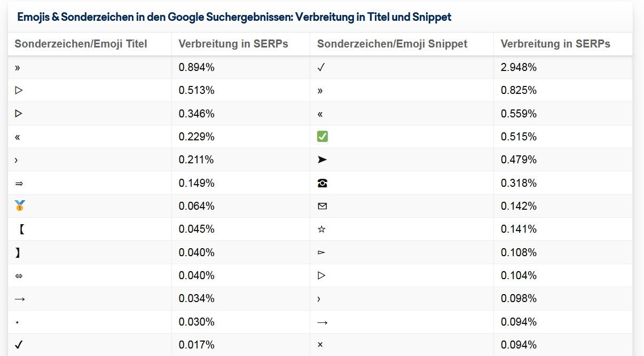Screen dimensions: 644x356
Task: Click the 0.894% value
Action: (x=197, y=67)
